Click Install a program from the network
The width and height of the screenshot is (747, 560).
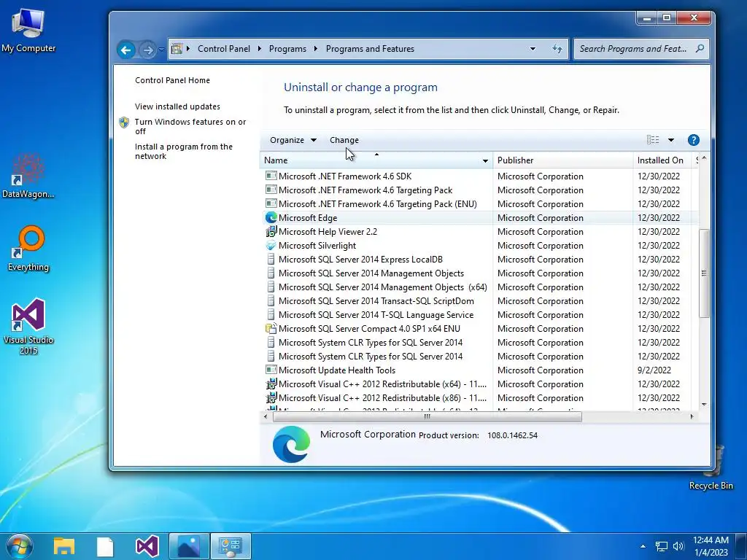(x=183, y=152)
